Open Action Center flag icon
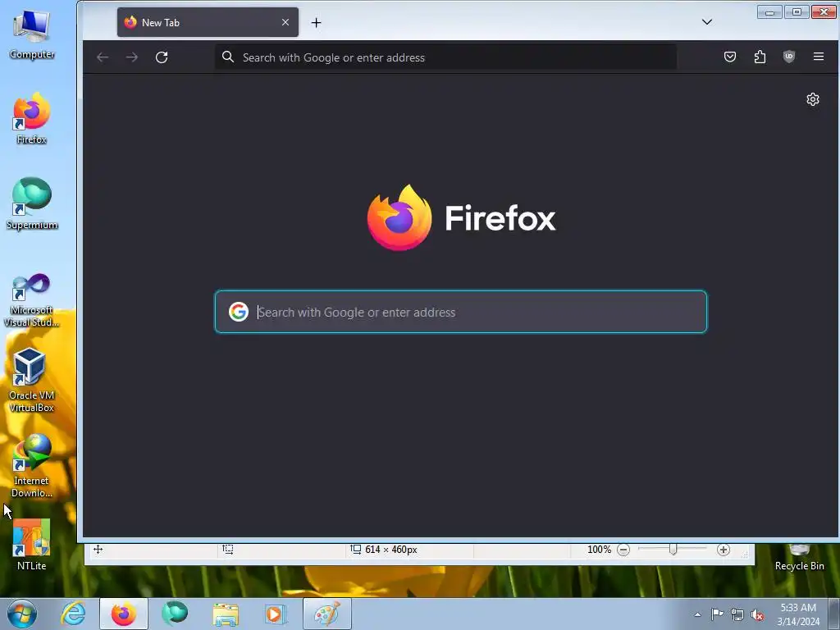 pyautogui.click(x=717, y=614)
